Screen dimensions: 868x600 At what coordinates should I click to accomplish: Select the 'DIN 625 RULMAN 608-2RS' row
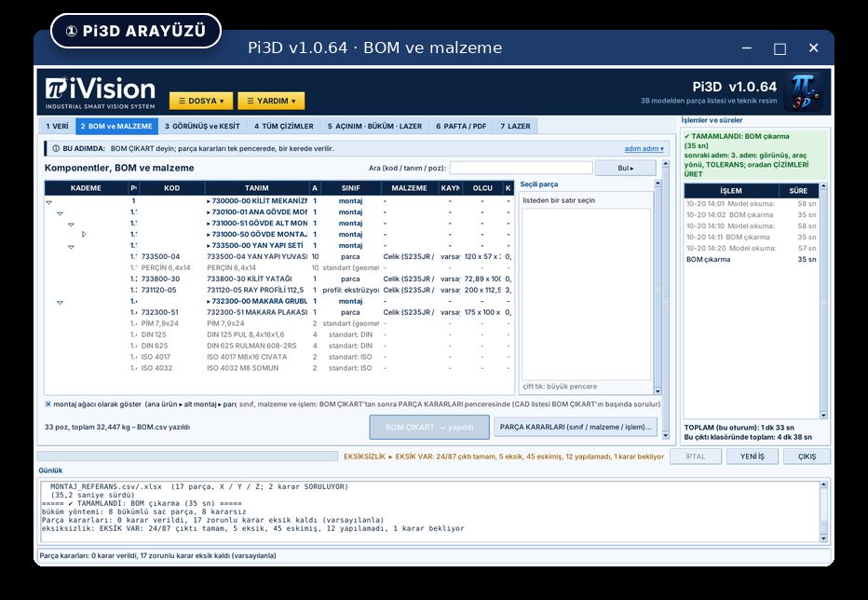tap(278, 346)
